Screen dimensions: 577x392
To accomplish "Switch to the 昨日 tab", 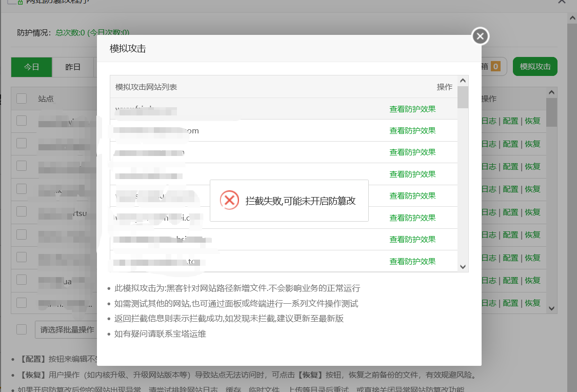I will pos(73,67).
